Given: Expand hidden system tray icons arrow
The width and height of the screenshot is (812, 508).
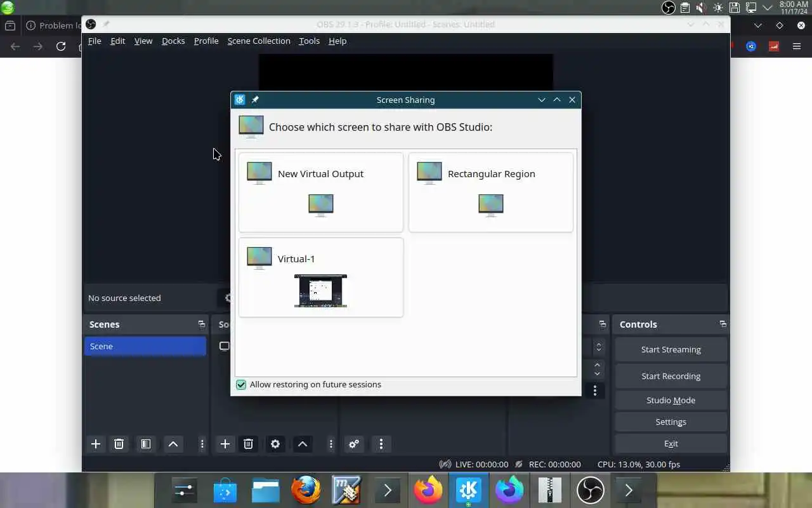Looking at the screenshot, I should (x=767, y=8).
